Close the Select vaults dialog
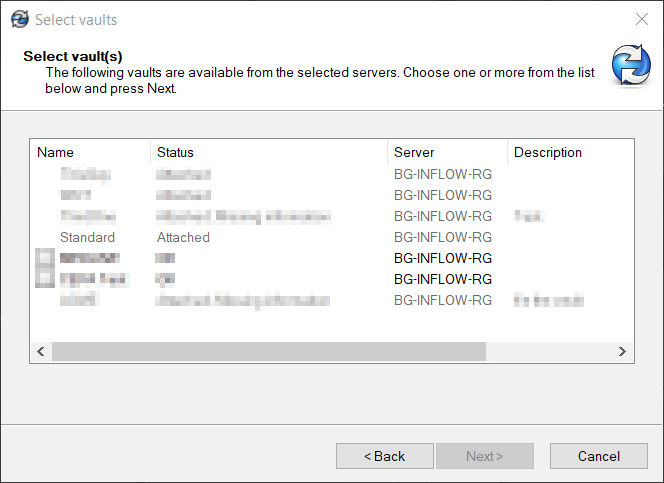 click(x=642, y=19)
